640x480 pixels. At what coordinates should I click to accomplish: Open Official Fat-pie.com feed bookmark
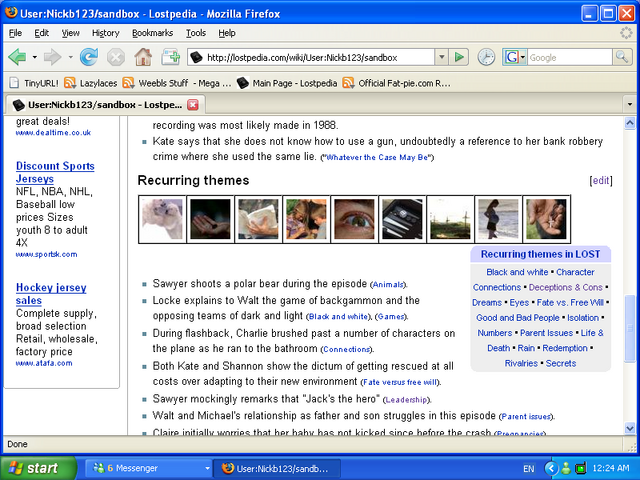[396, 83]
